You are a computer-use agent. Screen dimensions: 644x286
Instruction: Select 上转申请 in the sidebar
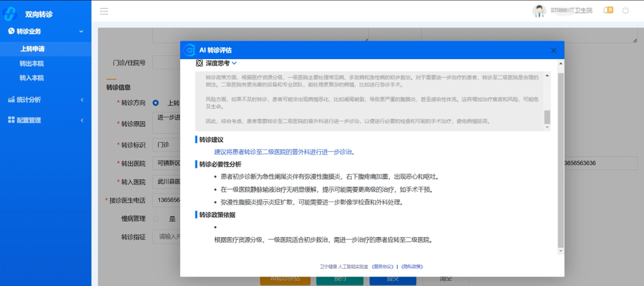[x=32, y=49]
